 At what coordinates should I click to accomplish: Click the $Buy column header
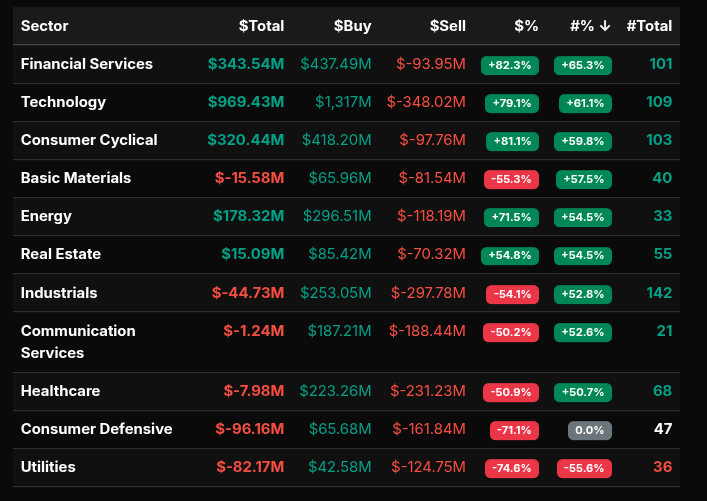click(352, 26)
